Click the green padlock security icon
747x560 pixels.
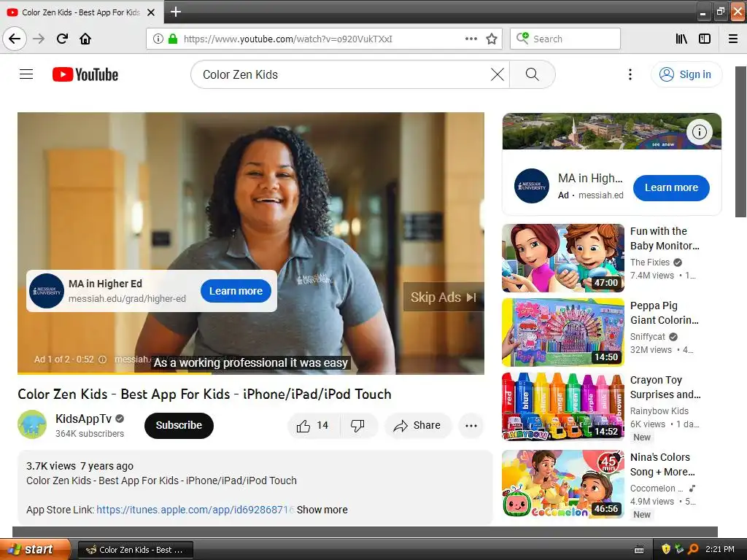pos(173,39)
